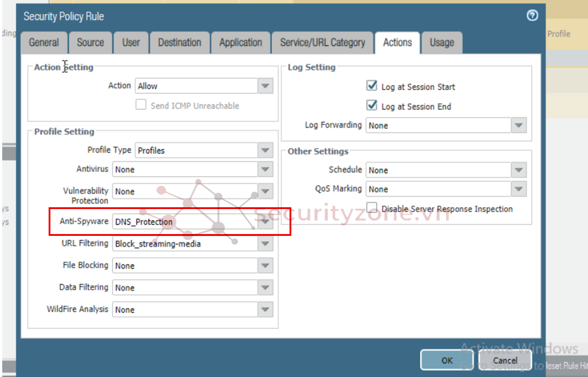The height and width of the screenshot is (377, 588).
Task: Open the Service/URL Category tab
Action: pyautogui.click(x=322, y=43)
